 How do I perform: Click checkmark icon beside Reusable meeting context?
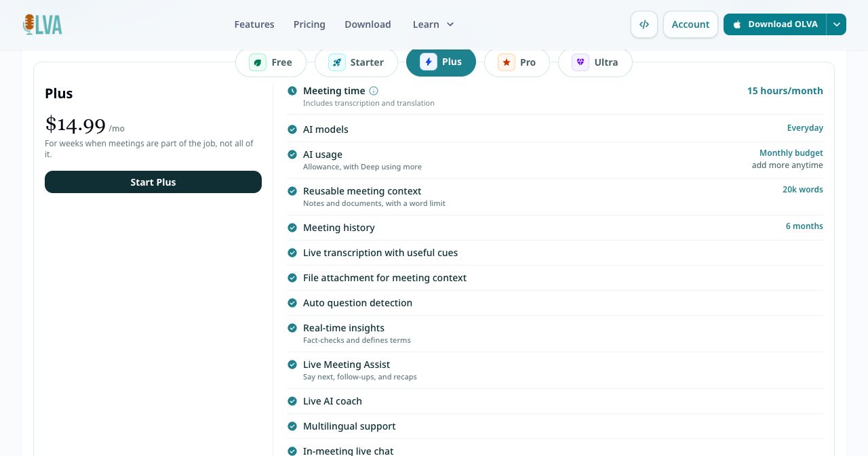[x=292, y=191]
